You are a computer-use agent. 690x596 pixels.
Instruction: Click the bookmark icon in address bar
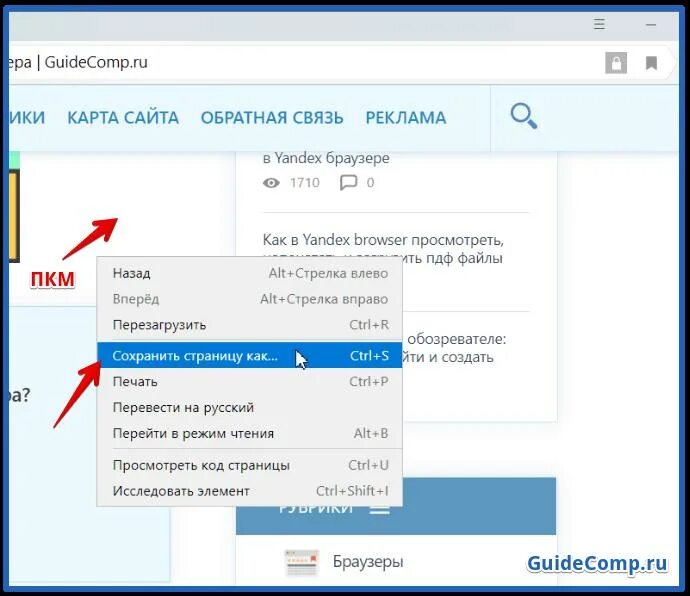click(651, 63)
